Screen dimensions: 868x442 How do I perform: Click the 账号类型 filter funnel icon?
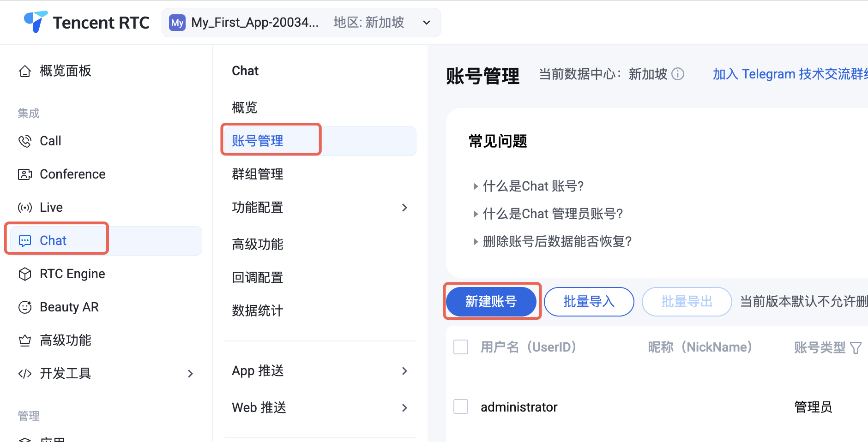click(x=856, y=347)
